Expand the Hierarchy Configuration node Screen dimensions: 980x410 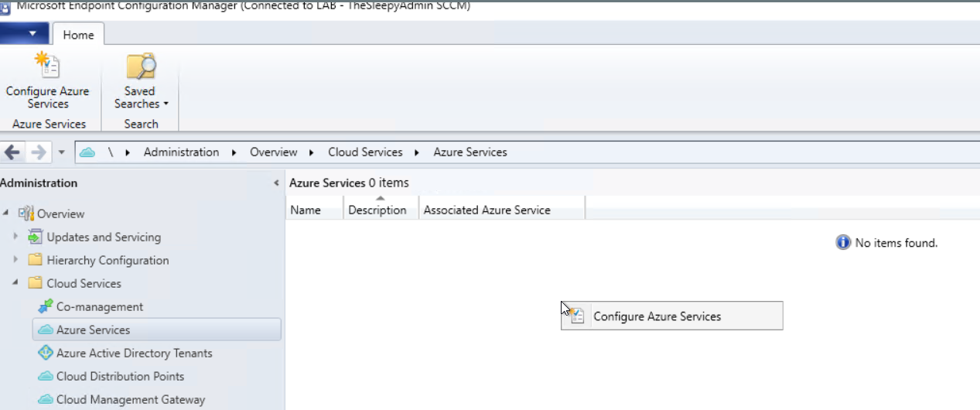15,260
